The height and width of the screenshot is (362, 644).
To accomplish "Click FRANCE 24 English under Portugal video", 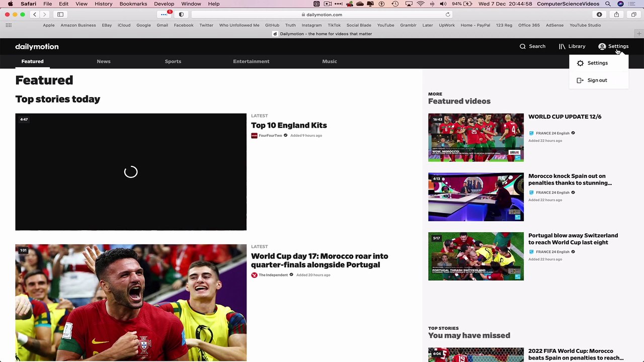I will pos(552,252).
